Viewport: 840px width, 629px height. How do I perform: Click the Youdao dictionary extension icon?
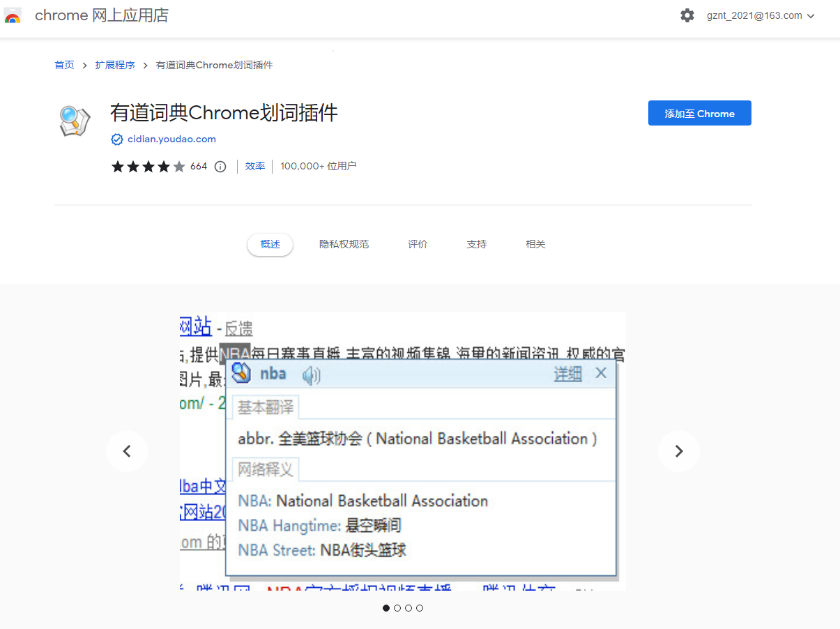pyautogui.click(x=74, y=122)
